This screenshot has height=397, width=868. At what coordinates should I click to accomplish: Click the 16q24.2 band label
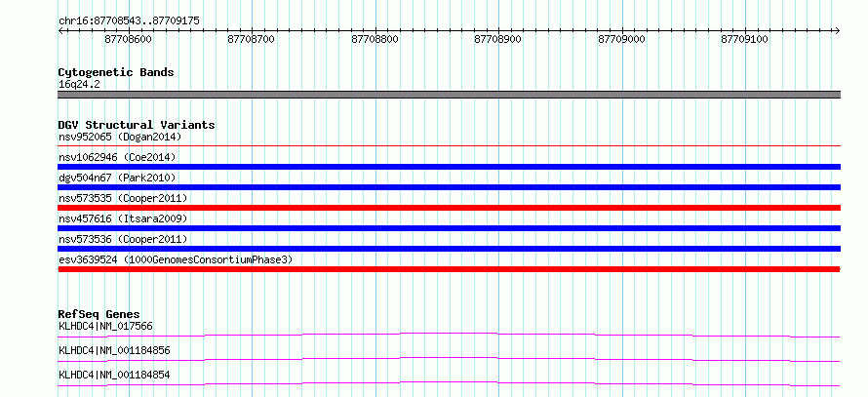[79, 85]
